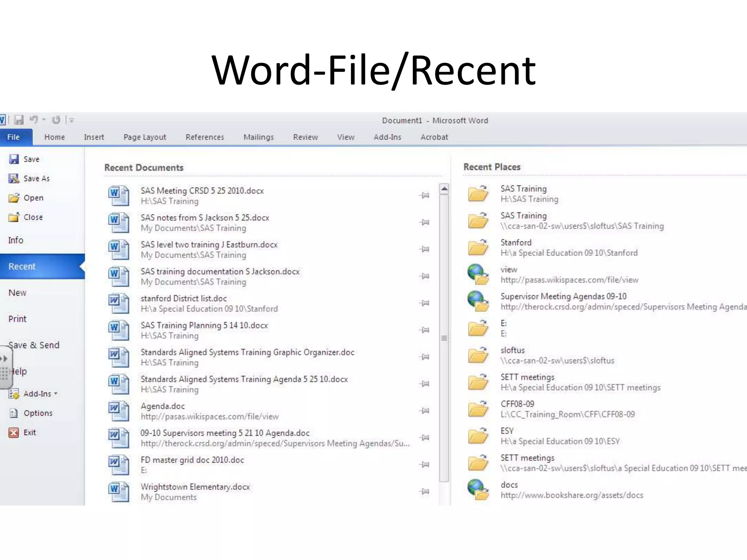This screenshot has height=560, width=747.
Task: Open stanford District list.doc file icon
Action: coord(119,303)
